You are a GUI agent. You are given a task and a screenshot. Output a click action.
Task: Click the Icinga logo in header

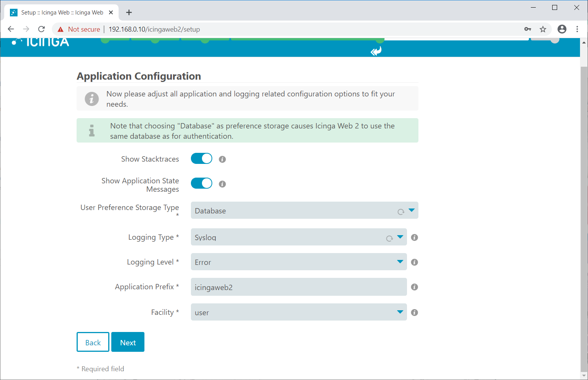pos(40,42)
